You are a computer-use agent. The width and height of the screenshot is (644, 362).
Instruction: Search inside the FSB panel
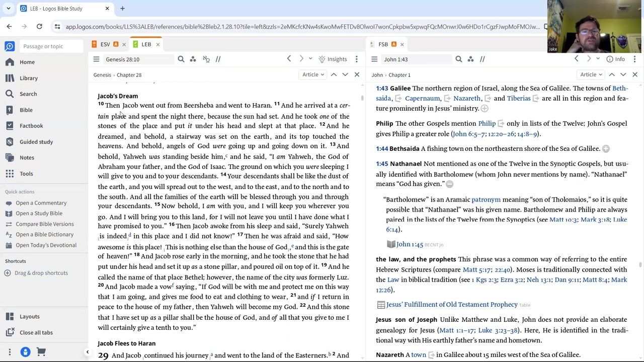459,59
